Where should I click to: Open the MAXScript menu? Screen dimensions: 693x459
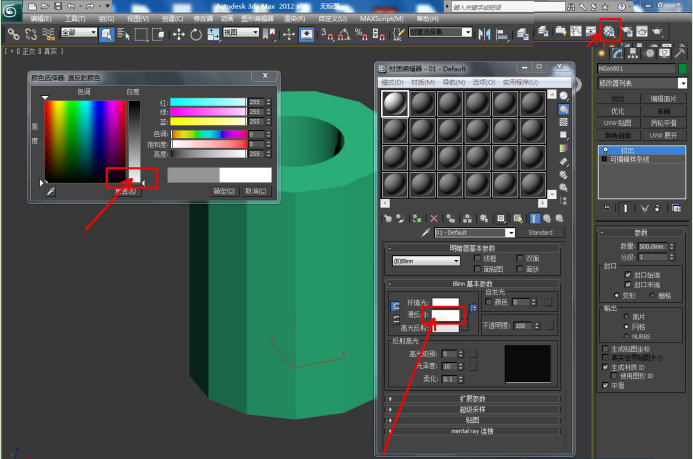click(384, 19)
